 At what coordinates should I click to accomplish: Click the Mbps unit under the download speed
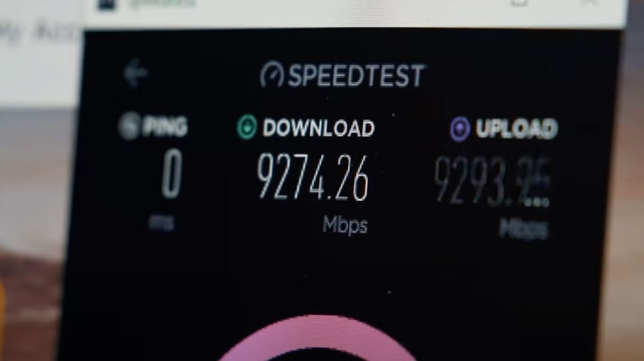point(345,225)
